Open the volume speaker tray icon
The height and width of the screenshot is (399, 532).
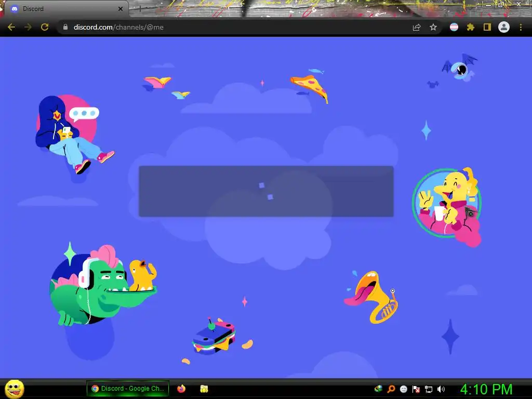(441, 389)
